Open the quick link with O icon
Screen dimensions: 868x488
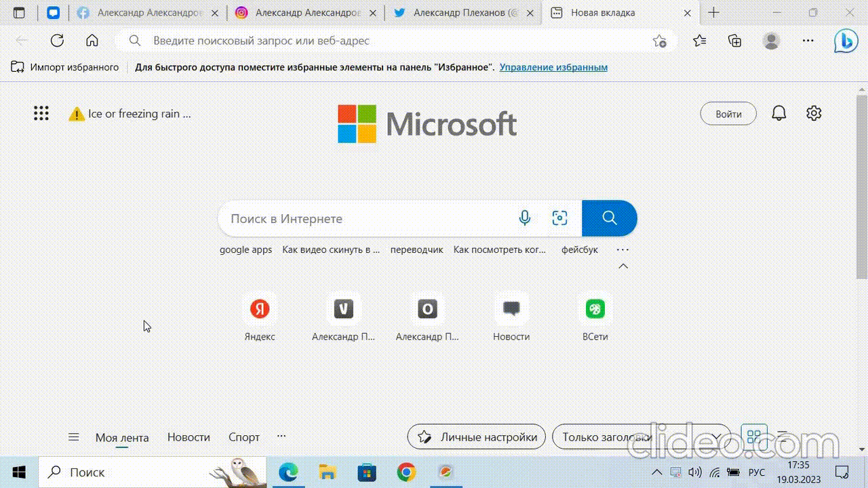[427, 318]
